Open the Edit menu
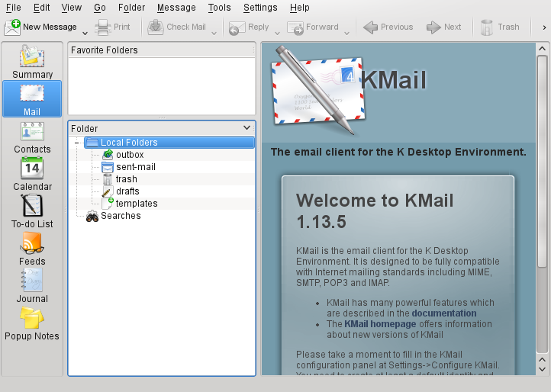This screenshot has width=551, height=392. tap(41, 8)
